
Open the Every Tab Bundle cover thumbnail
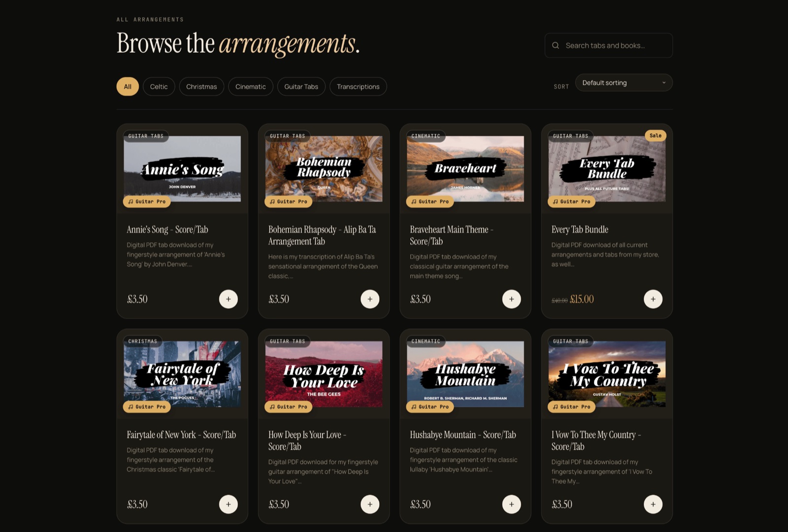point(607,169)
